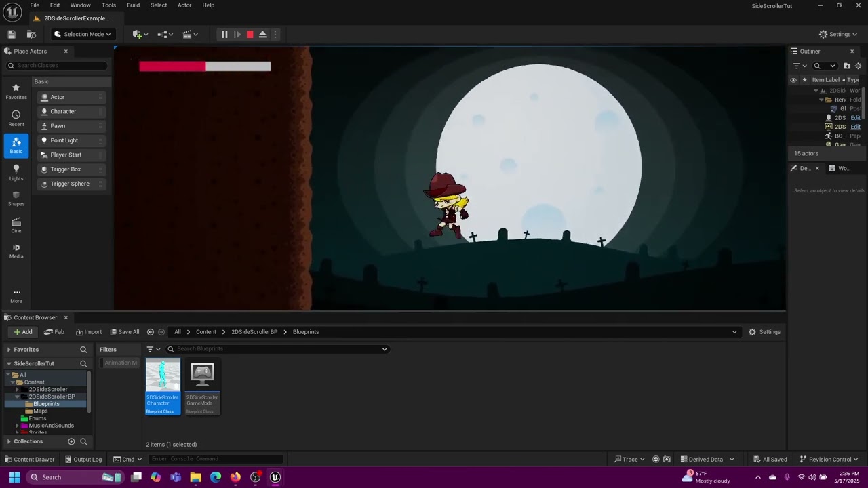
Task: Click the Outliner visibility eye column header
Action: 793,80
